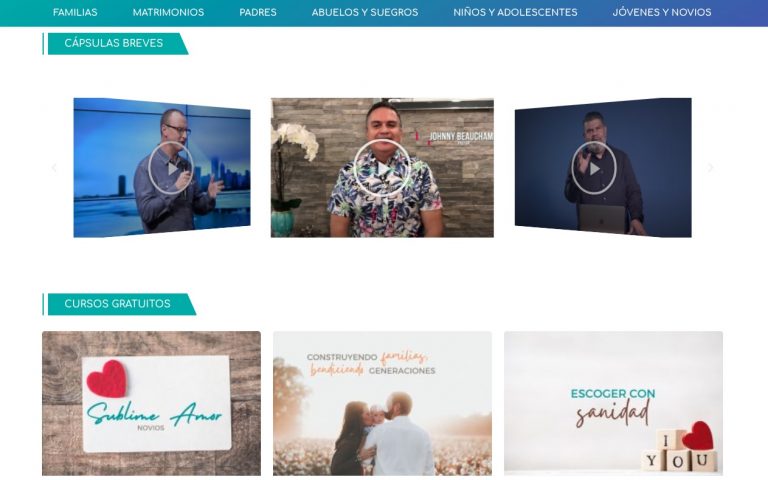
Task: Click the I YOU blocks heart image
Action: (679, 448)
